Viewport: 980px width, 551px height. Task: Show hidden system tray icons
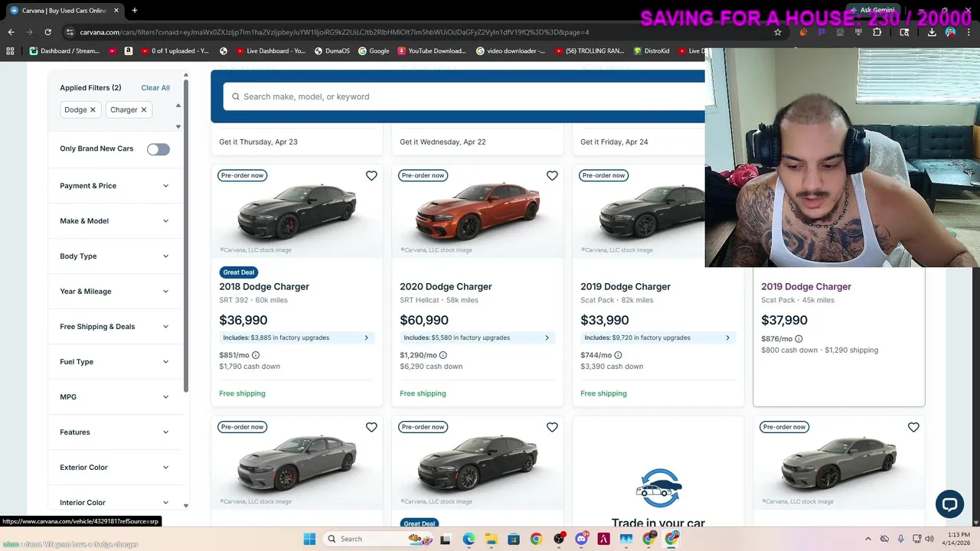tap(867, 539)
